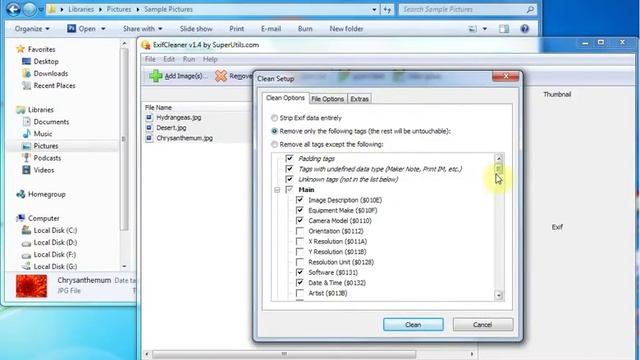The height and width of the screenshot is (360, 640).
Task: Open the Documents library icon
Action: click(27, 122)
